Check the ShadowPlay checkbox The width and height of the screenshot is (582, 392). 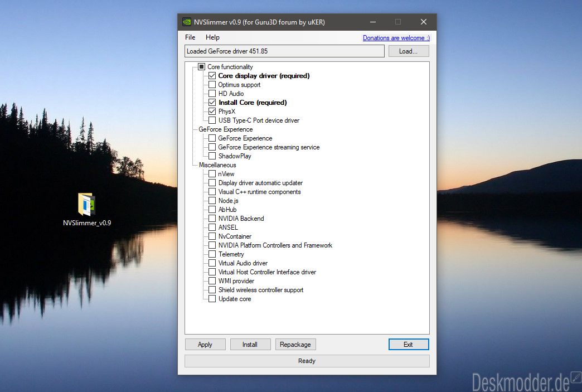pyautogui.click(x=212, y=156)
